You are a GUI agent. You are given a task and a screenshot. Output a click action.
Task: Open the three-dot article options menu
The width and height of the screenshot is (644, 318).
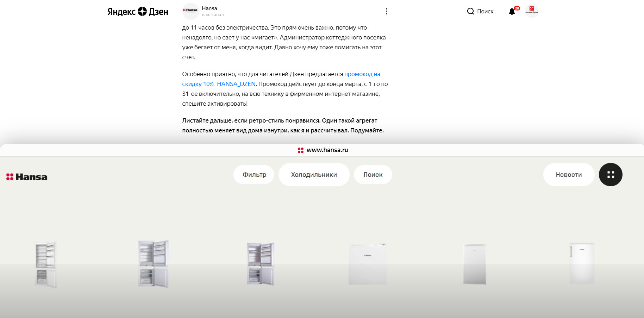(x=386, y=11)
